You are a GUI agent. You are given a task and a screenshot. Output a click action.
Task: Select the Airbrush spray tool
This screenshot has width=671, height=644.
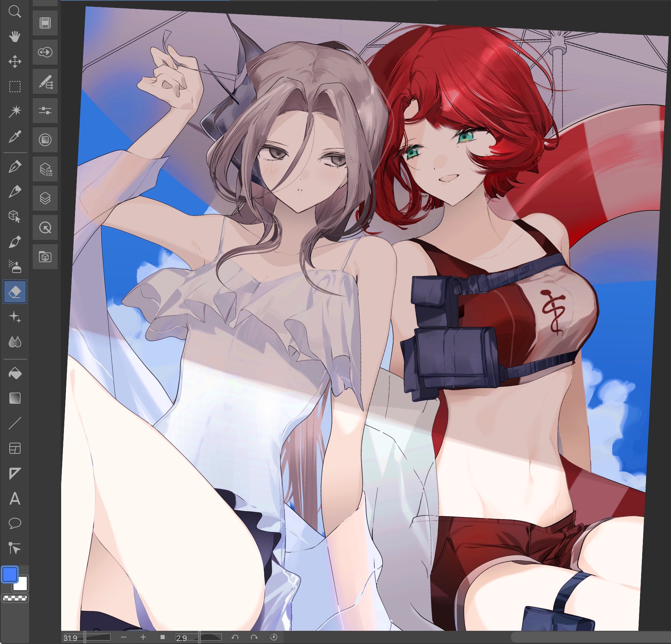pos(15,266)
